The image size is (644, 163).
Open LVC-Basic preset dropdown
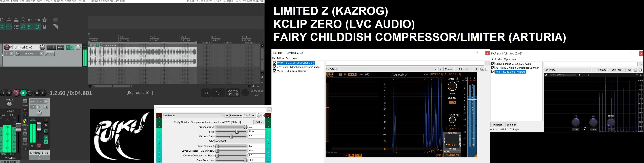coord(381,69)
